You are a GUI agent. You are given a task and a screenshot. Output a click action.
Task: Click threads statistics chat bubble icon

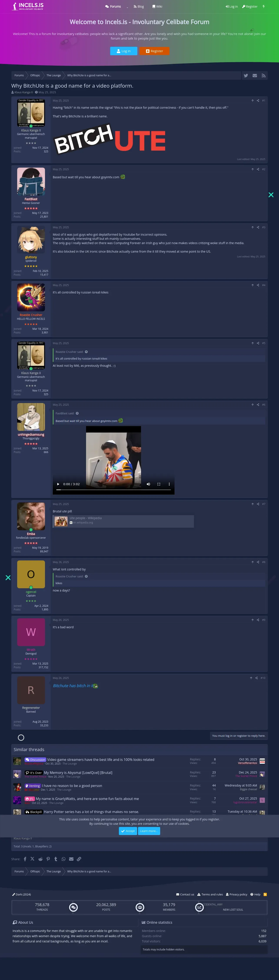point(74,907)
